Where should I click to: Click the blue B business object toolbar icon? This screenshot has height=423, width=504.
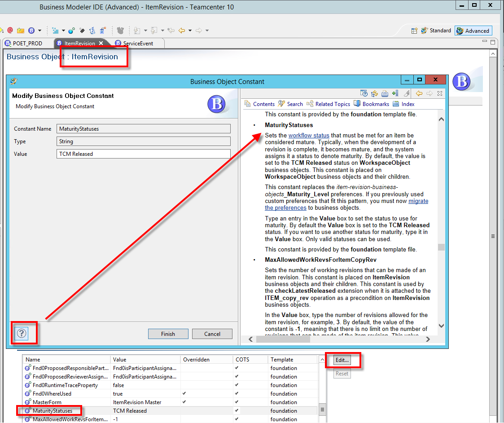(31, 31)
